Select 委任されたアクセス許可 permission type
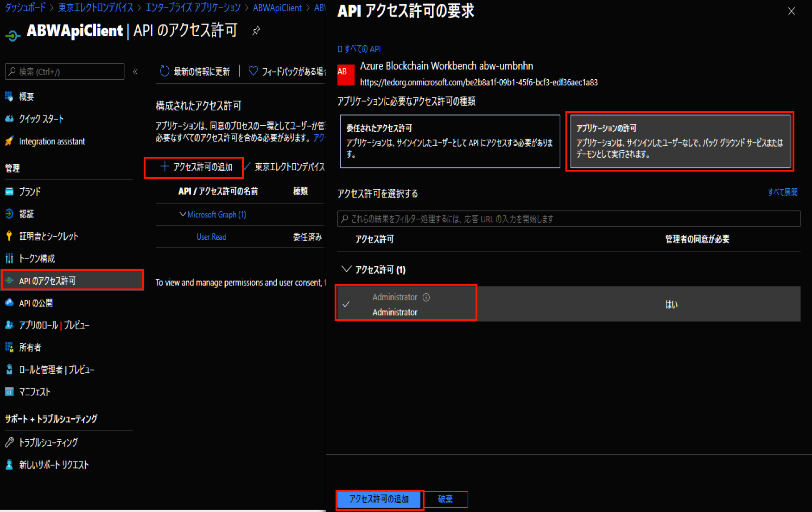 (450, 141)
